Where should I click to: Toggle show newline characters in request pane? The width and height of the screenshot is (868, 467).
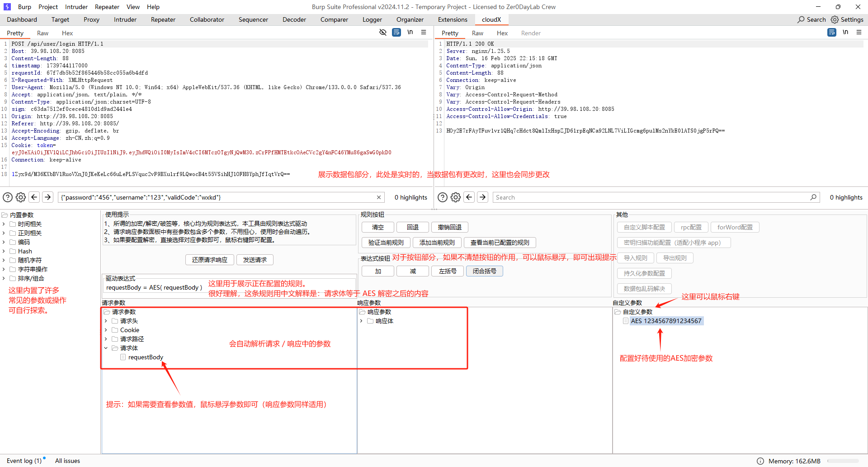410,32
